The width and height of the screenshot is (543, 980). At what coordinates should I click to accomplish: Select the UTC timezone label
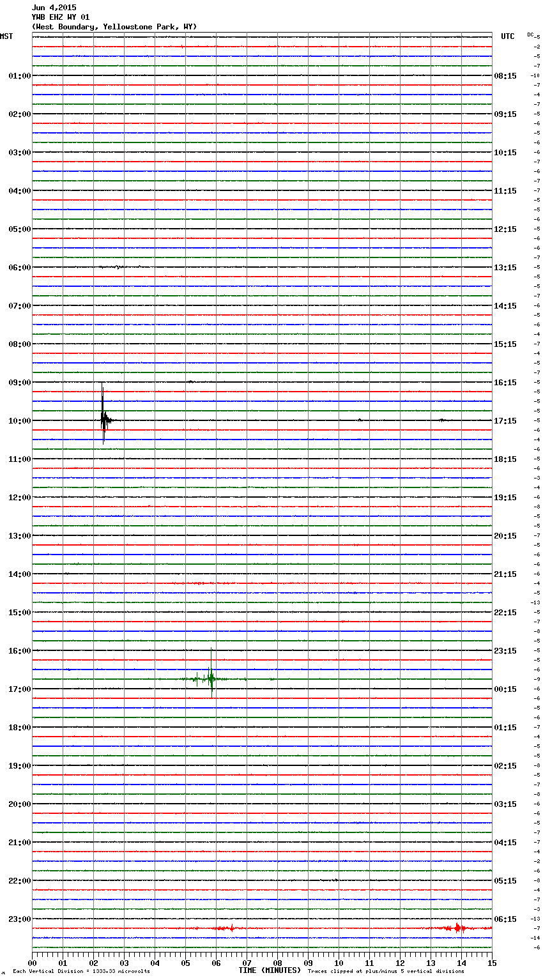tap(507, 36)
